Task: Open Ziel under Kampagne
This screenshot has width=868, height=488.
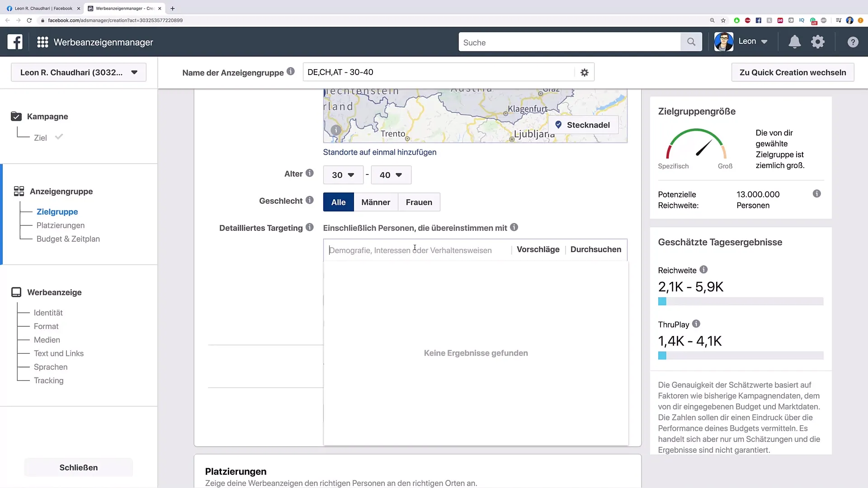Action: (x=40, y=138)
